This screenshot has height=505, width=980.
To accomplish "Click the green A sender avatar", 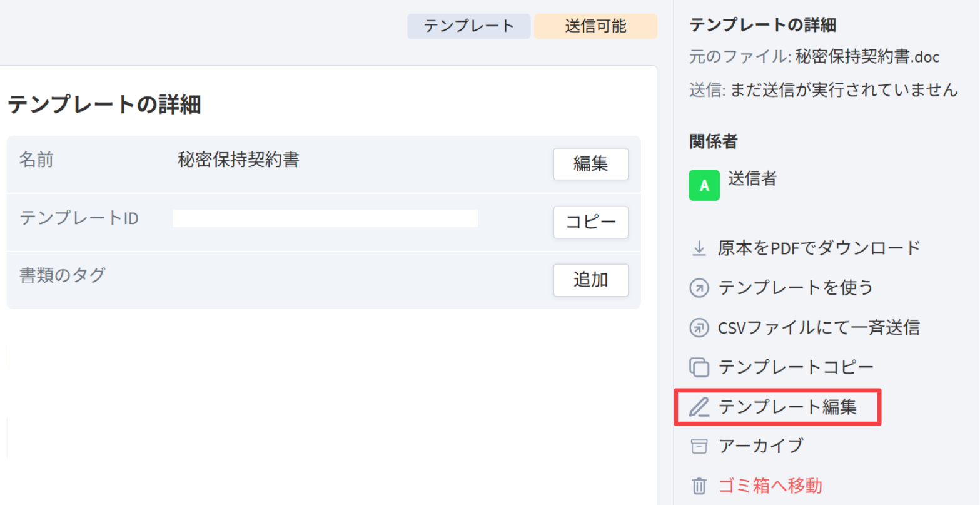I will (x=704, y=185).
